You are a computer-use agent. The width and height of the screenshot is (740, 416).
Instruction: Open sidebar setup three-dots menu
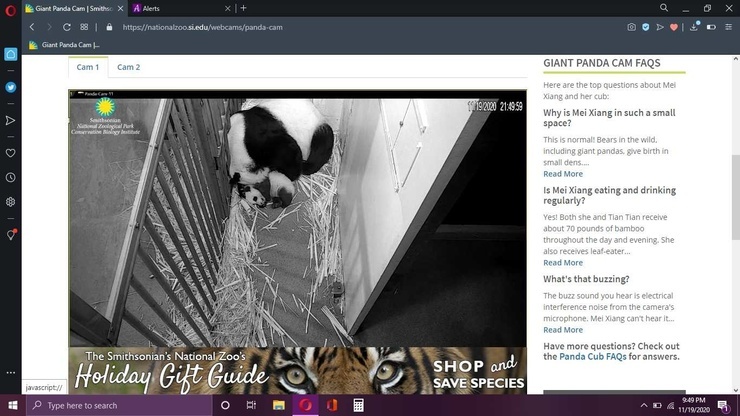(10, 373)
